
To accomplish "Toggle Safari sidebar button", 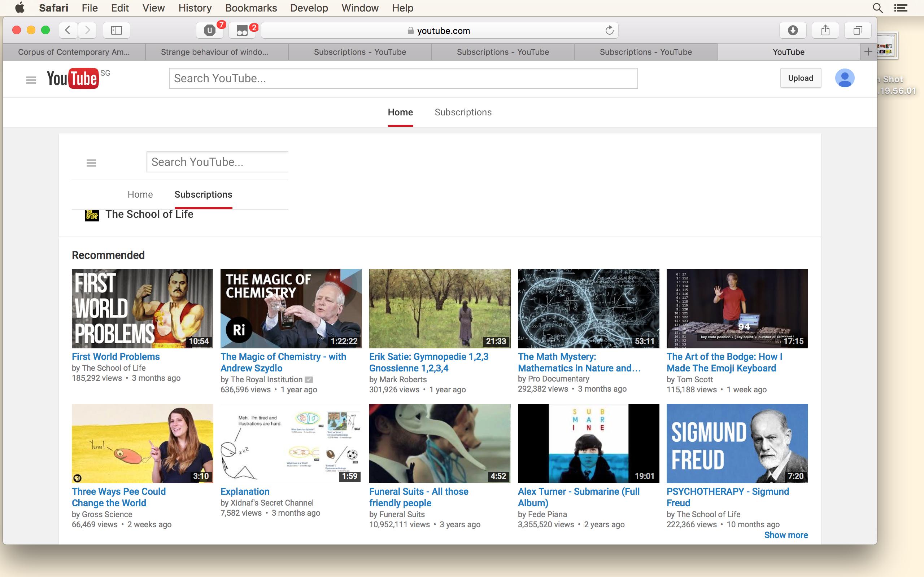I will tap(117, 31).
